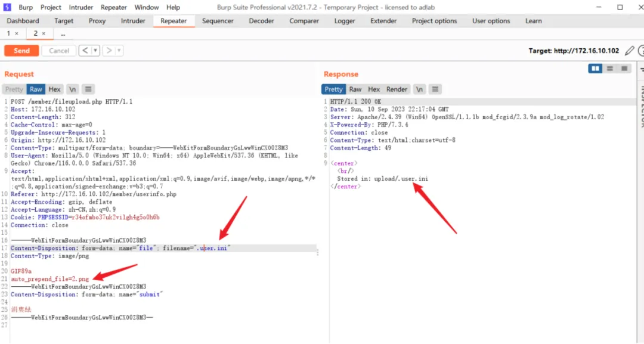
Task: Select Repeater request tab 2
Action: point(35,33)
